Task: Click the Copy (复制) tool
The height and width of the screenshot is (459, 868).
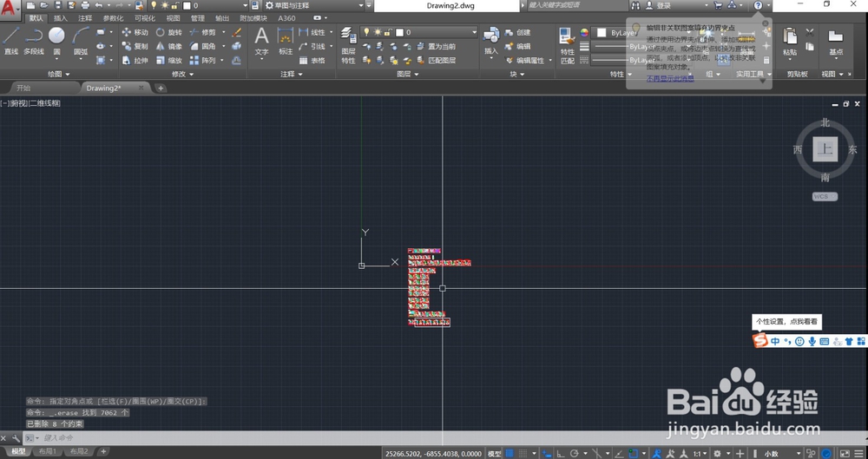Action: (135, 47)
